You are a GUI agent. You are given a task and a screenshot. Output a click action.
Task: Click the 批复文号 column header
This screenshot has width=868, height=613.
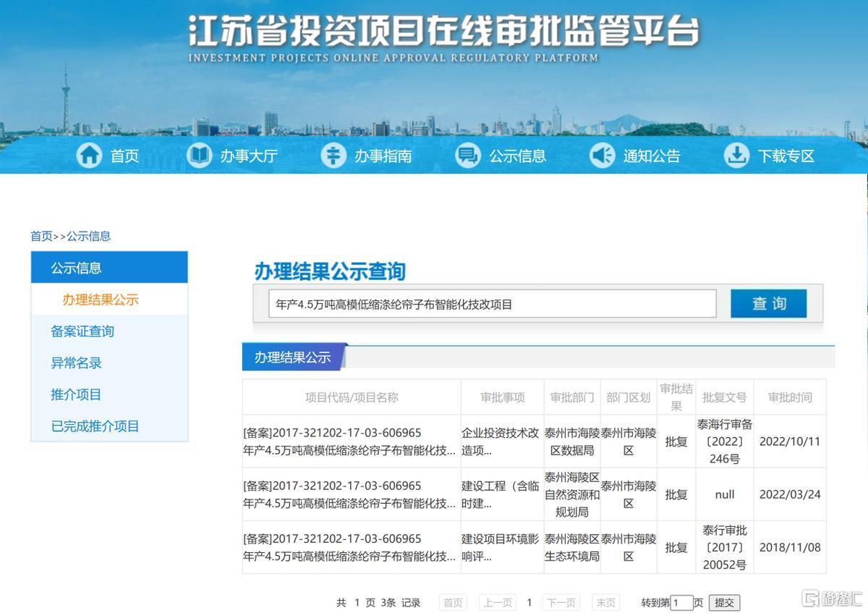725,397
